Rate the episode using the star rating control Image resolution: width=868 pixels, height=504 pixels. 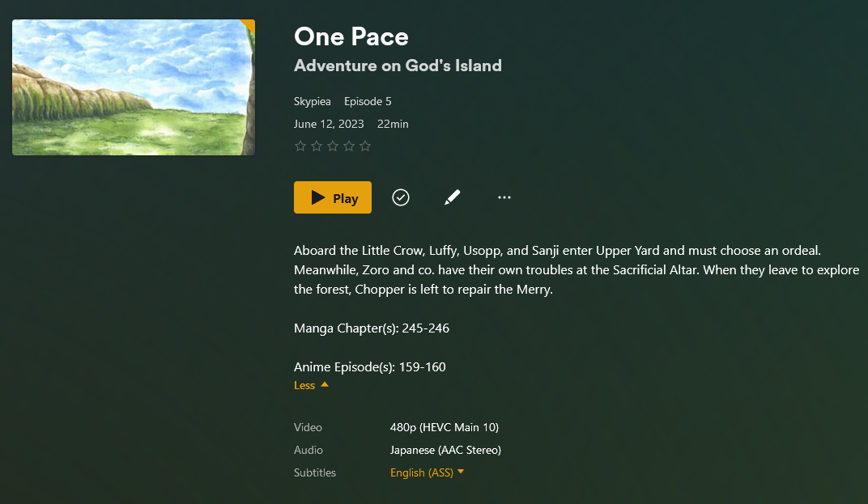pos(333,146)
